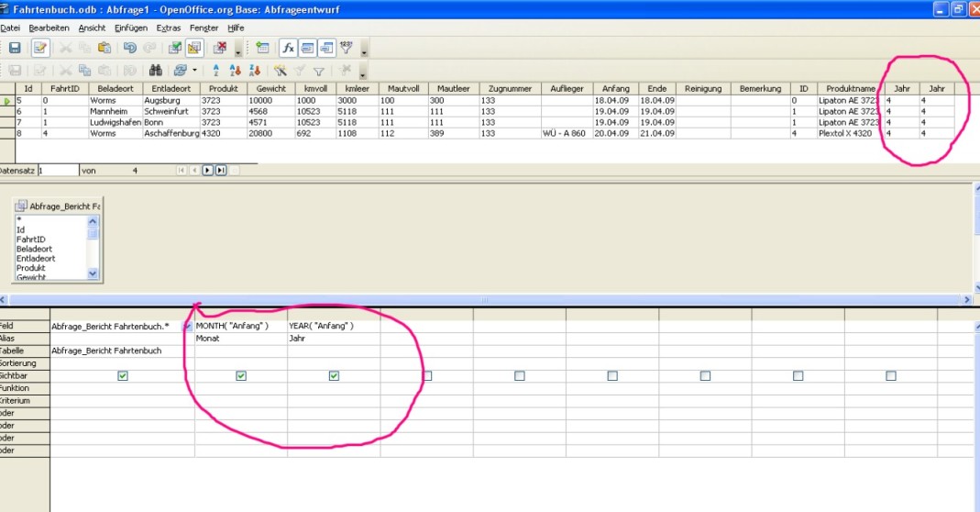Open the Standard Filter funnel icon
980x512 pixels.
point(319,71)
